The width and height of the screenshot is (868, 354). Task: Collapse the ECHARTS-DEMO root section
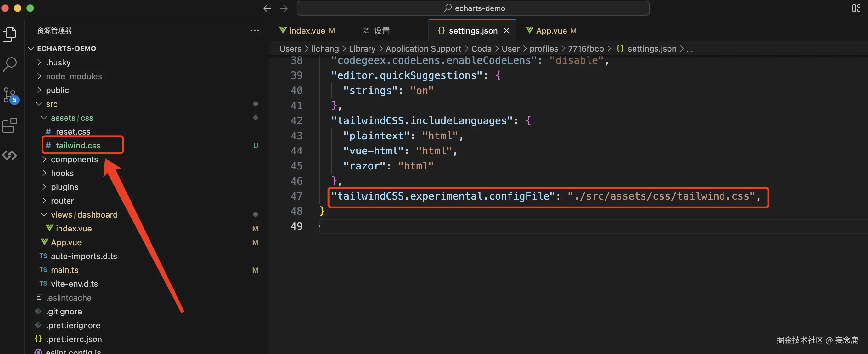66,48
